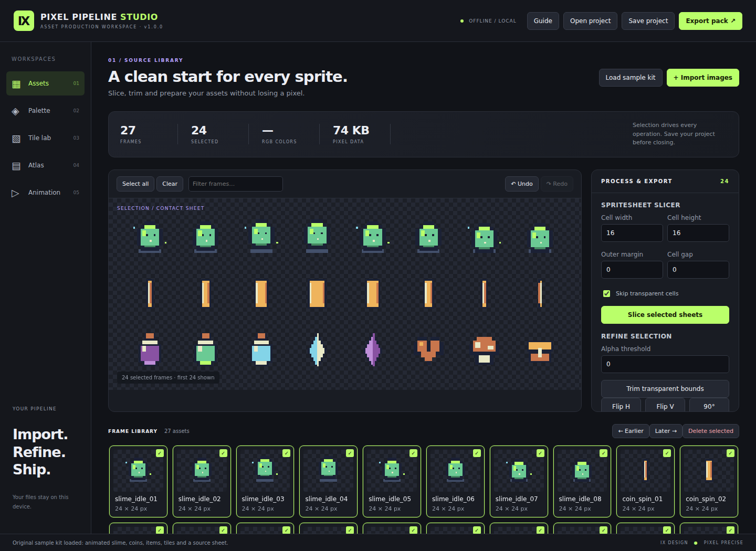The width and height of the screenshot is (756, 551).
Task: Focus the Cell width field
Action: (x=632, y=233)
